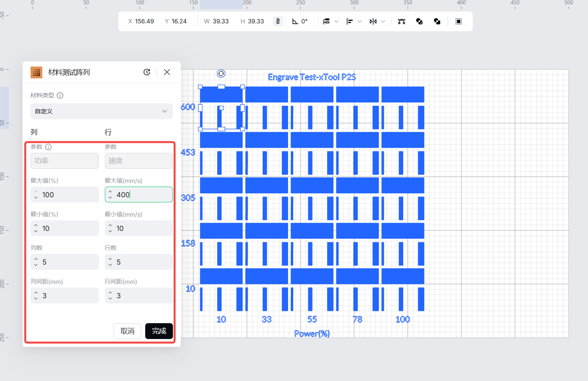Open the 材料类型 自定义 dropdown
The width and height of the screenshot is (588, 381).
102,111
